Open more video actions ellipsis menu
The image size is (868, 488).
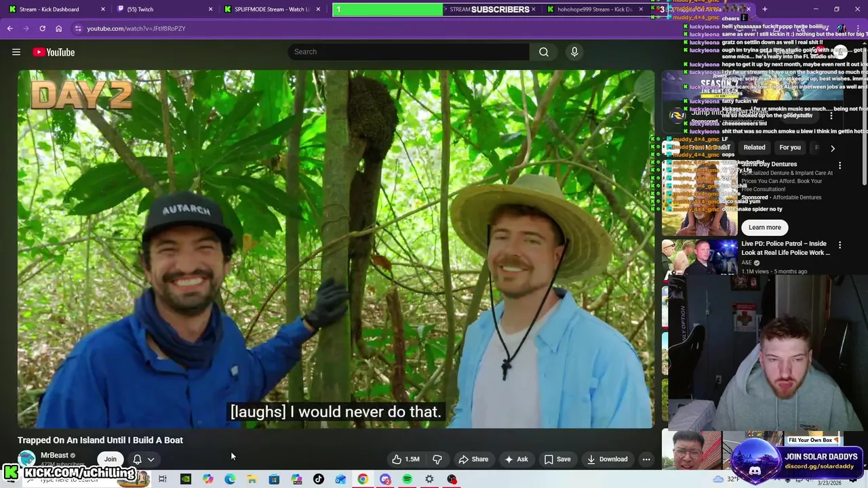point(646,459)
